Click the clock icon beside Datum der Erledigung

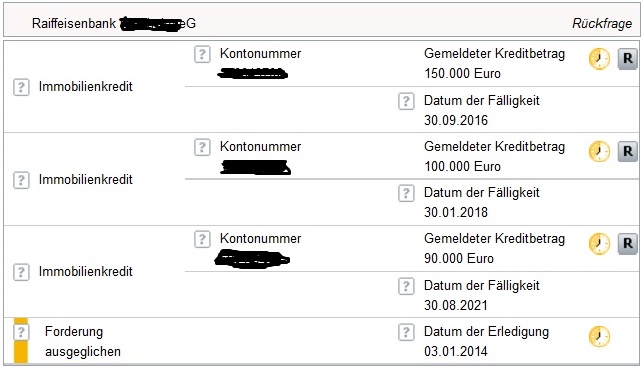pyautogui.click(x=599, y=337)
